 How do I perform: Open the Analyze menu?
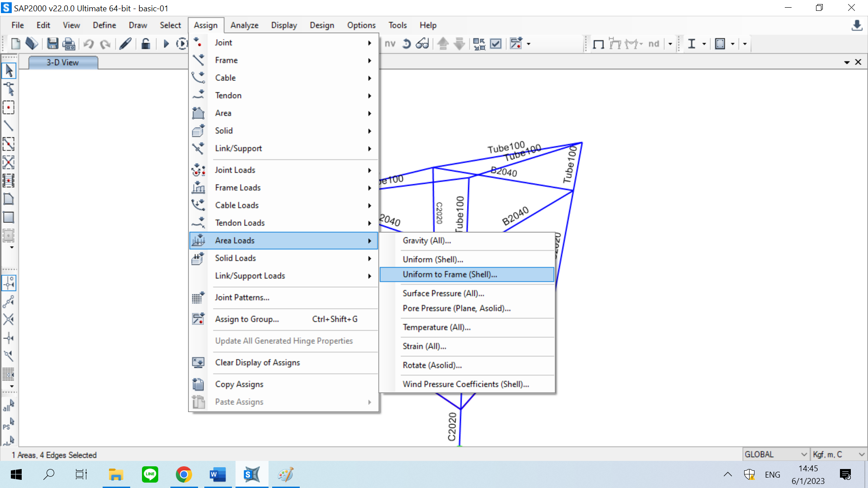click(244, 25)
